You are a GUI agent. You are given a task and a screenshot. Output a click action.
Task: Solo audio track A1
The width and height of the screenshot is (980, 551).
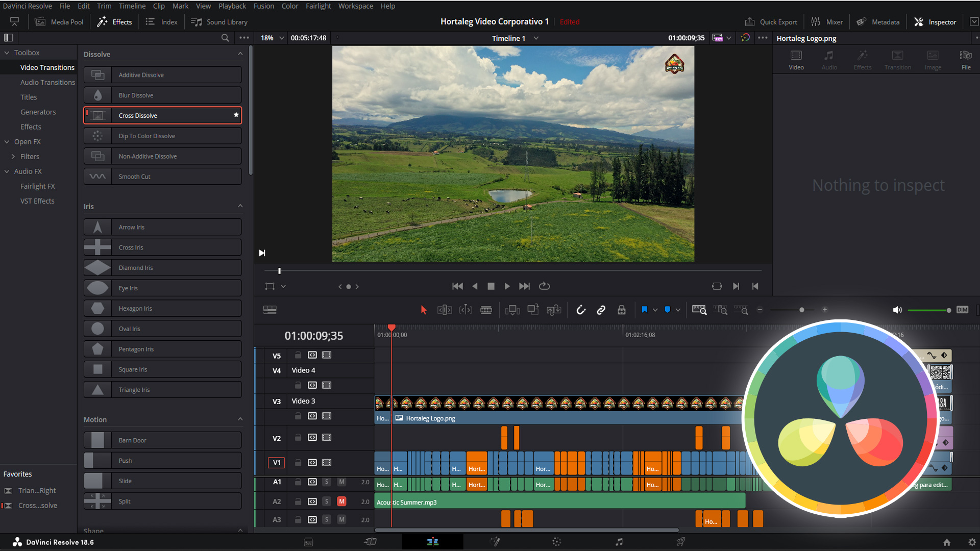[327, 482]
